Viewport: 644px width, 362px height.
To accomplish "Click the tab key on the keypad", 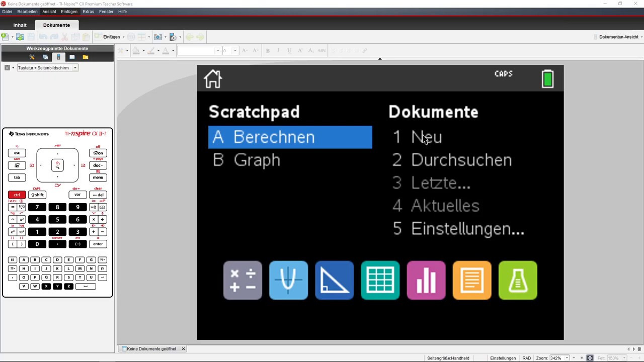I will pyautogui.click(x=17, y=177).
